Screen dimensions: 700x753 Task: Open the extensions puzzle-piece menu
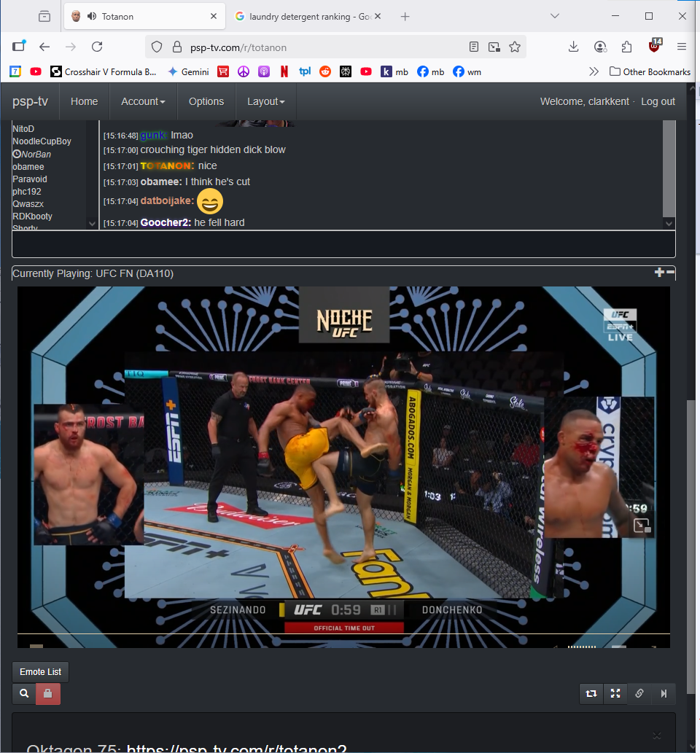coord(626,47)
